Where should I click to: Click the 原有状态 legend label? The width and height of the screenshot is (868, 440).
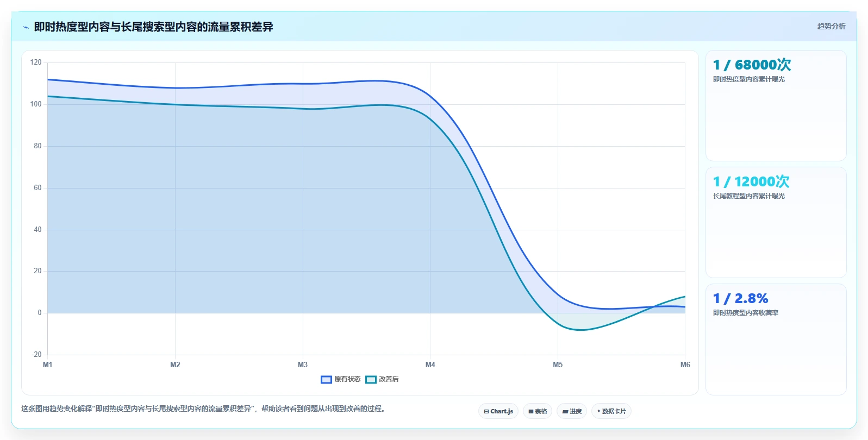pos(347,379)
